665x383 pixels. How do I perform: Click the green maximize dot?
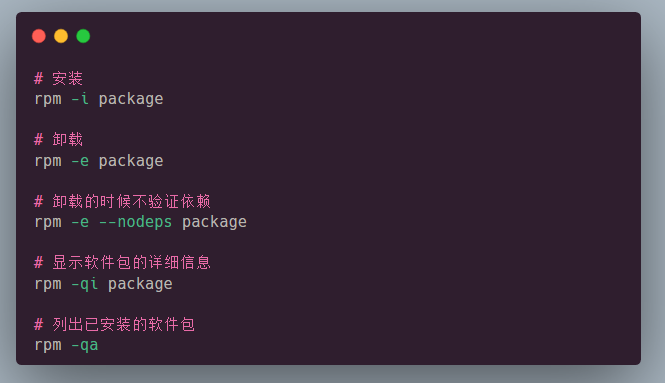click(x=83, y=36)
